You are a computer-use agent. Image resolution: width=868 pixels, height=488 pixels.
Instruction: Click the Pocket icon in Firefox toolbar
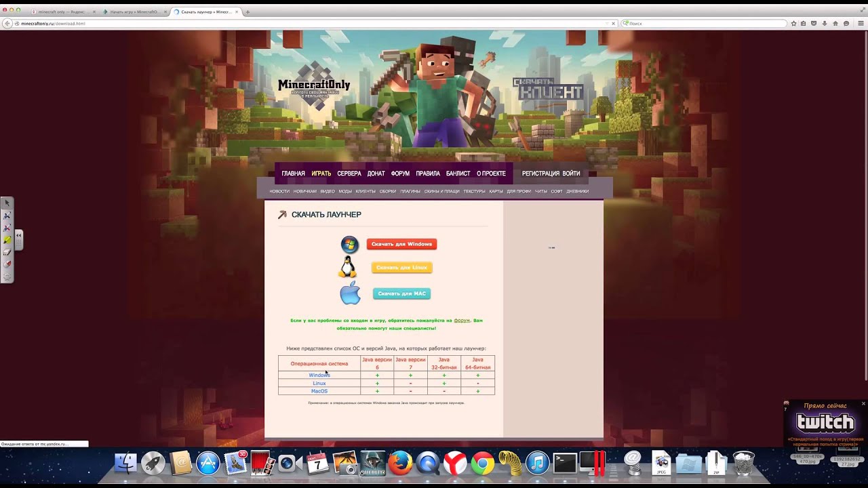pos(814,23)
